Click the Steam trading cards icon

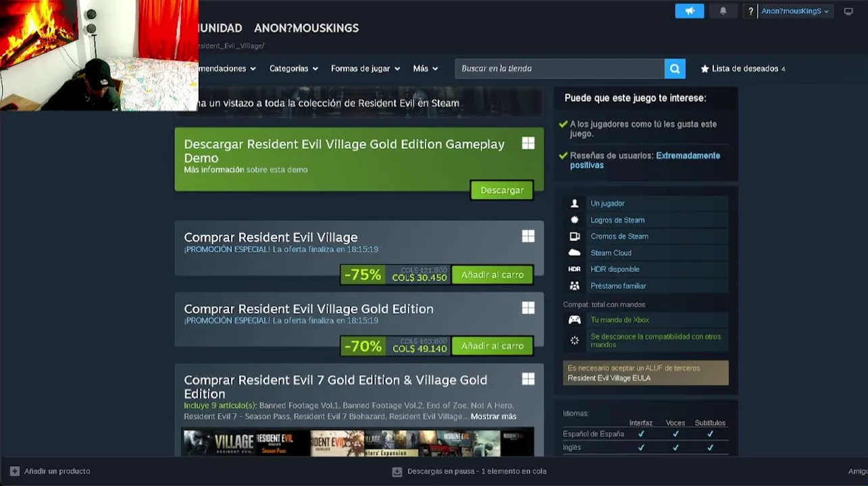pyautogui.click(x=574, y=236)
